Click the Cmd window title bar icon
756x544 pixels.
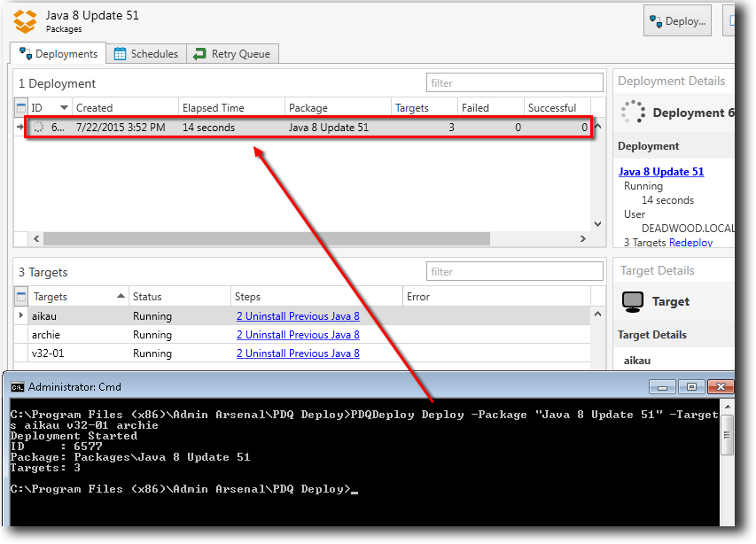coord(17,387)
